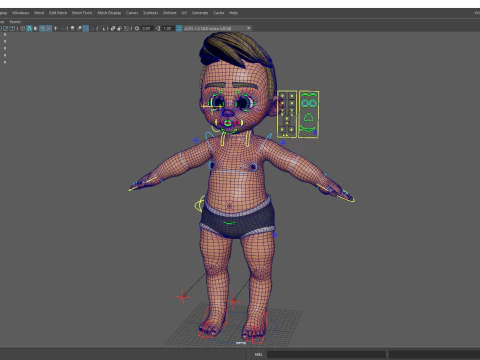
Task: Toggle ambient occlusion icon in viewport toolbar
Action: (x=72, y=28)
